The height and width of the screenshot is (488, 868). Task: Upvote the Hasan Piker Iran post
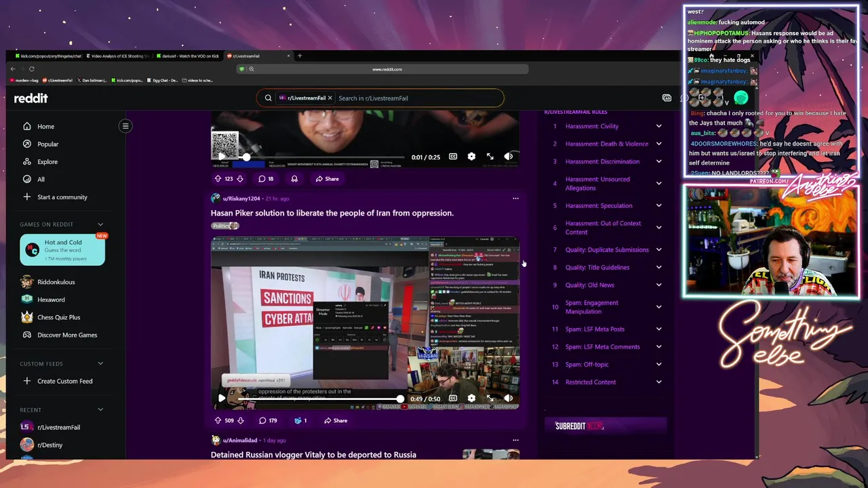[218, 420]
